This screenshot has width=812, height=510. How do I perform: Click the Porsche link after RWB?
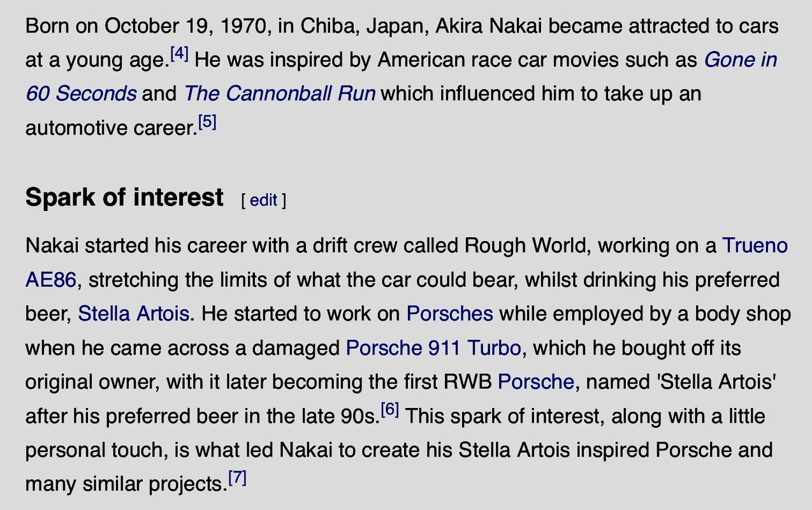pos(536,382)
